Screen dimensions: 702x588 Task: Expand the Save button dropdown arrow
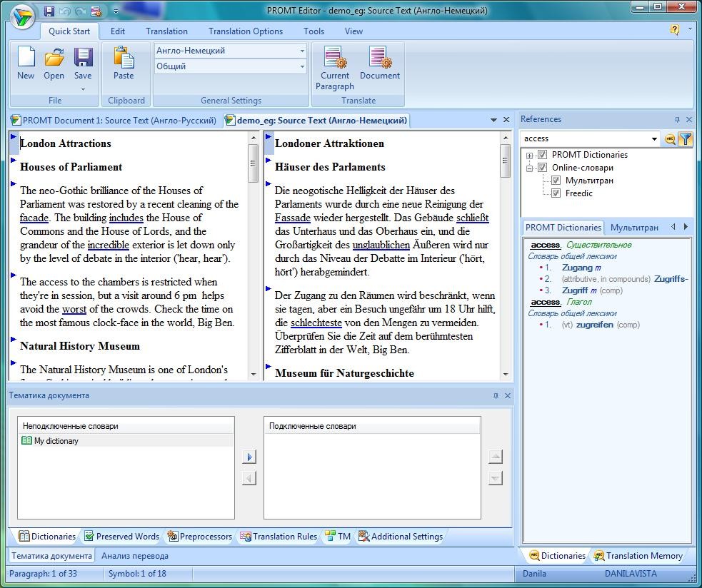tap(83, 89)
